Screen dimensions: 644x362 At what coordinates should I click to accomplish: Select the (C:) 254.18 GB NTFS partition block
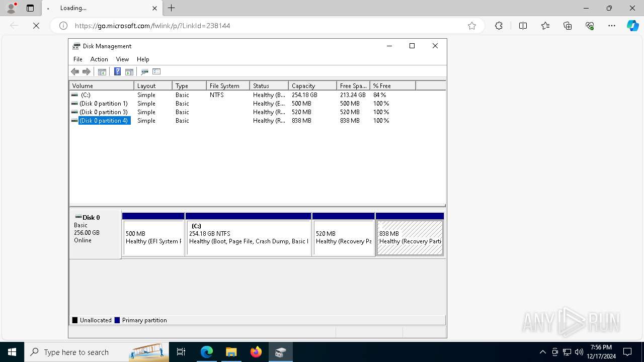click(249, 234)
